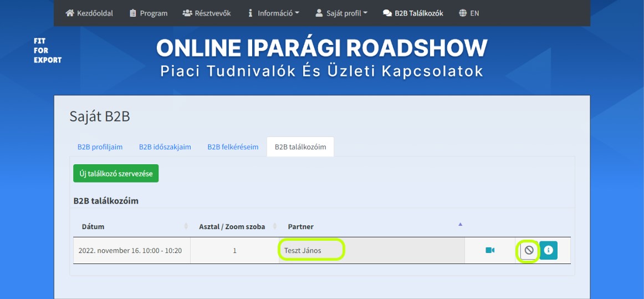The image size is (644, 299).
Task: Expand the Információ dropdown menu
Action: pyautogui.click(x=273, y=13)
